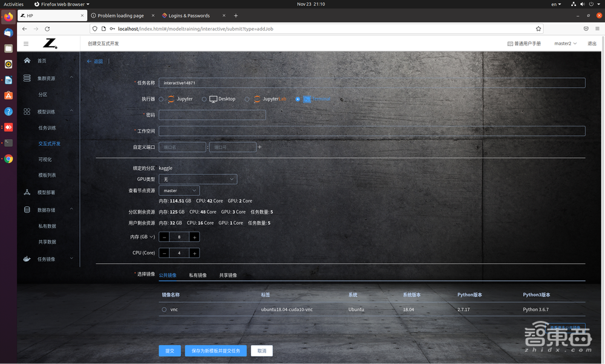Open the GPU类型 dropdown
Viewport: 605px width, 364px height.
point(198,179)
